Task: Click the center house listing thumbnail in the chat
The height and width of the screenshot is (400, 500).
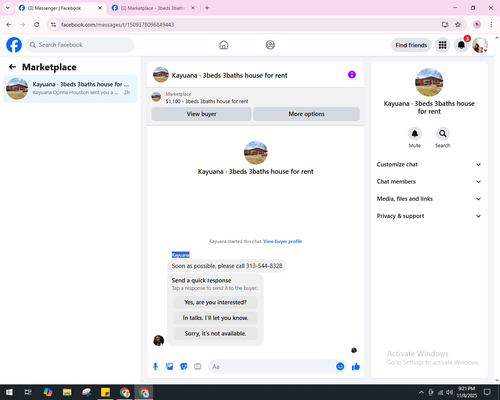Action: 256,153
